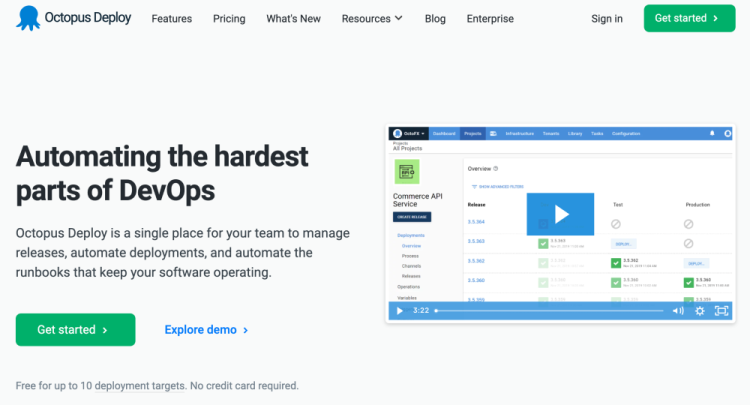Visit the Blog
Screen dimensions: 750x405
[x=435, y=19]
